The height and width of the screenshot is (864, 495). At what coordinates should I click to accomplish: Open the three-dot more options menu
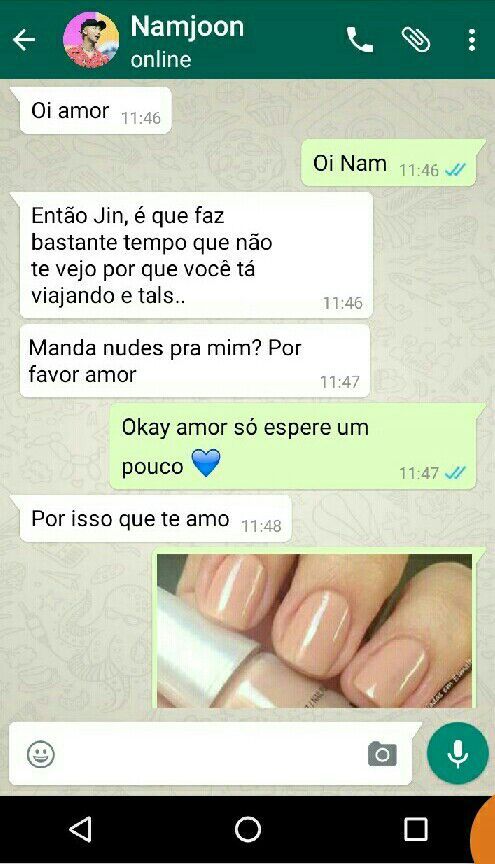[x=472, y=40]
